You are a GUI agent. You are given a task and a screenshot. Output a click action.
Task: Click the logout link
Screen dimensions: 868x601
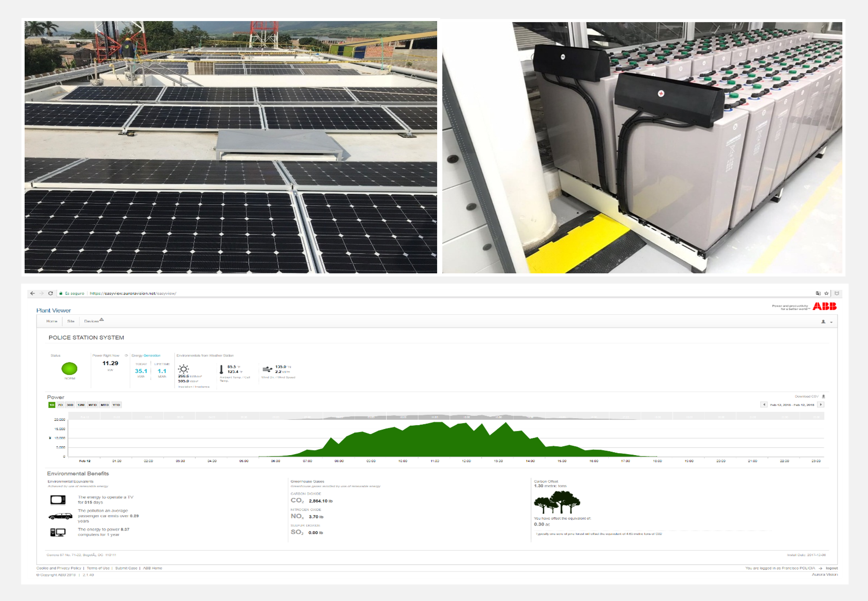832,568
